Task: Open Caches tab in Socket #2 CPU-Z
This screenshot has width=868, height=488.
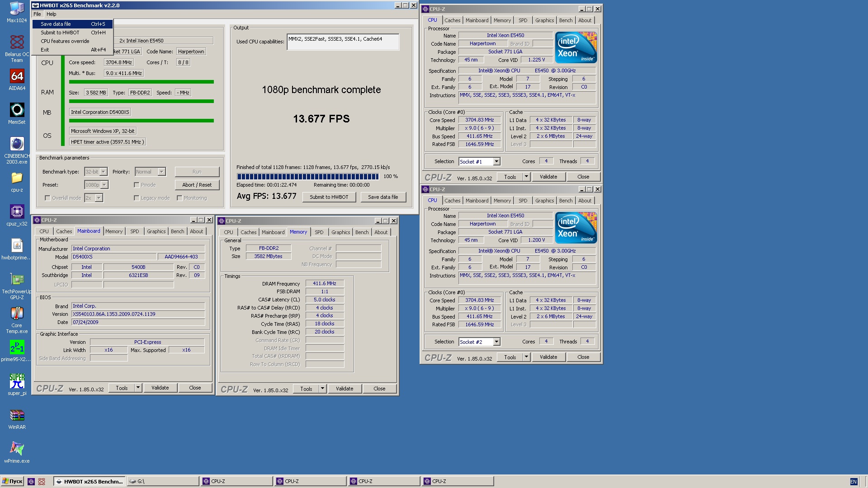Action: (x=452, y=201)
